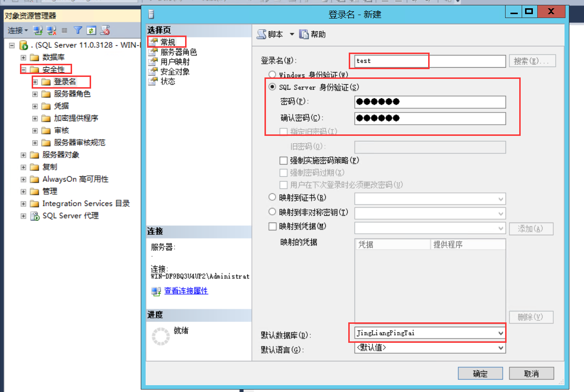The height and width of the screenshot is (392, 584).
Task: Open the 用户映射 page
Action: click(175, 62)
